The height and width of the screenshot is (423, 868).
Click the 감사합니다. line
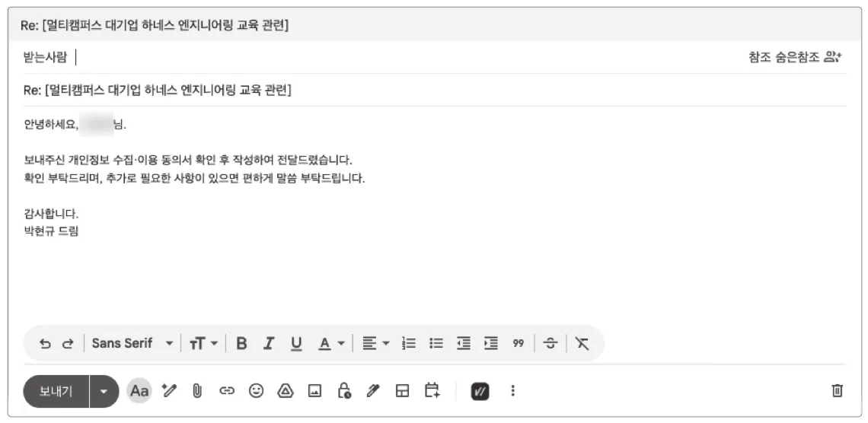click(52, 214)
